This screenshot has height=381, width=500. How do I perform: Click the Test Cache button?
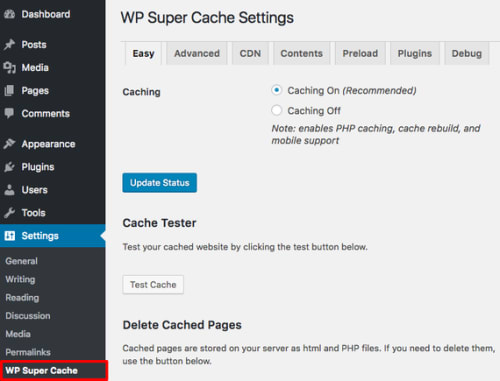pos(153,285)
